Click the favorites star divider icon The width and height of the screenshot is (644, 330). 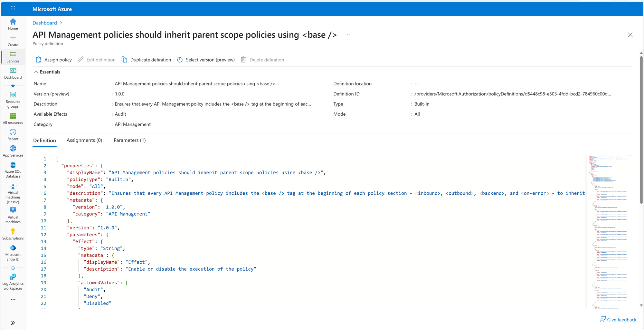point(13,86)
